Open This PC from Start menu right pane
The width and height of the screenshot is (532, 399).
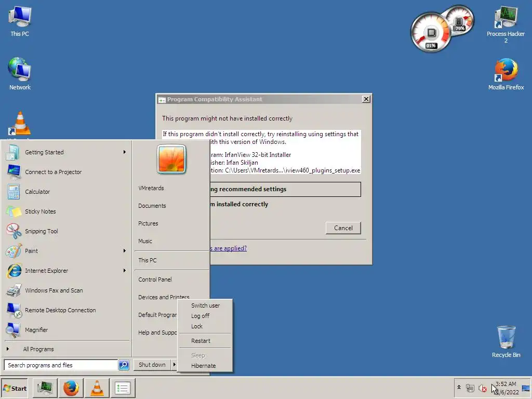click(x=148, y=260)
